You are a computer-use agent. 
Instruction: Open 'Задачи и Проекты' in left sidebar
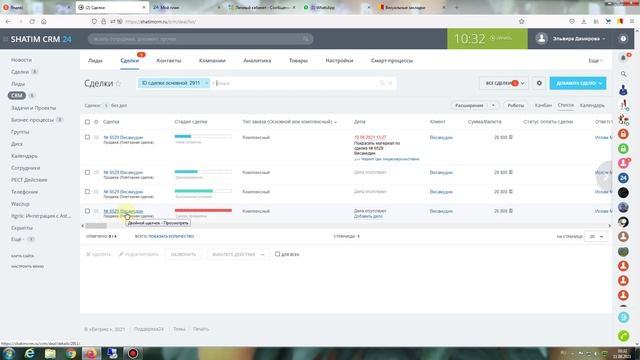tap(33, 108)
